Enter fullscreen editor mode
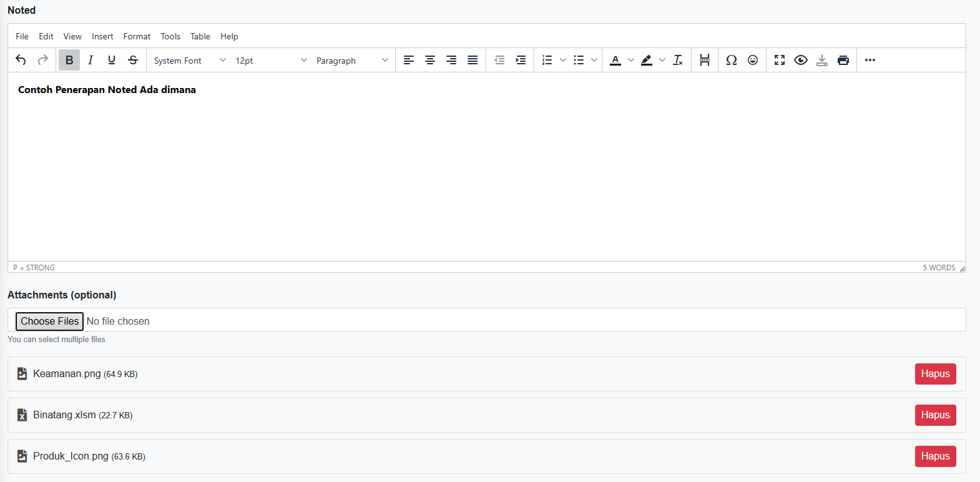The width and height of the screenshot is (980, 482). [780, 60]
